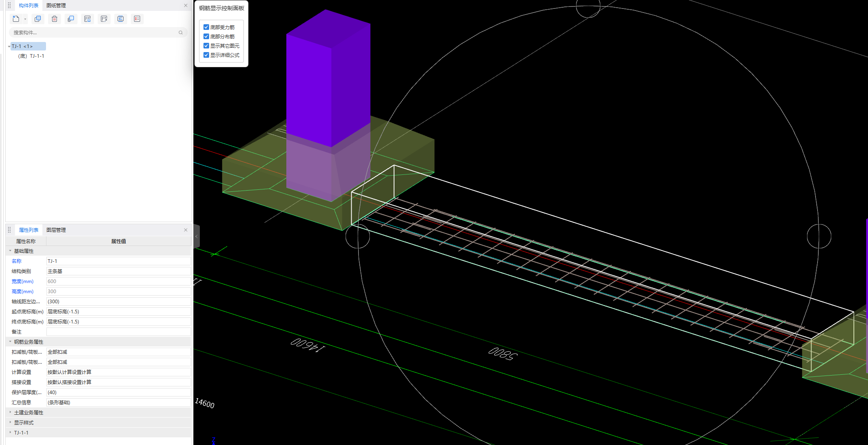868x445 pixels.
Task: Click the 汇总信息 value (条形基础)
Action: pos(119,403)
